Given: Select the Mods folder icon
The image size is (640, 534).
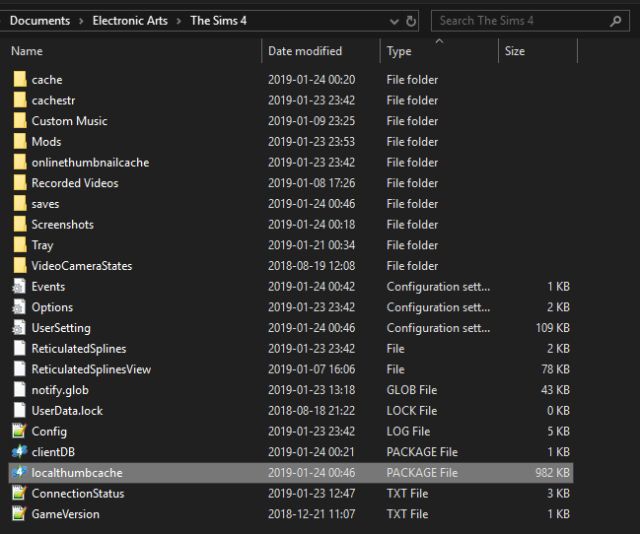Looking at the screenshot, I should tap(20, 141).
